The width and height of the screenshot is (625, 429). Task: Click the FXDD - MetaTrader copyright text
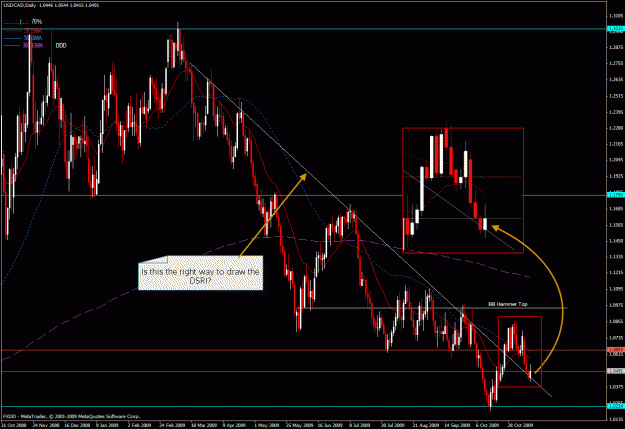(x=72, y=416)
